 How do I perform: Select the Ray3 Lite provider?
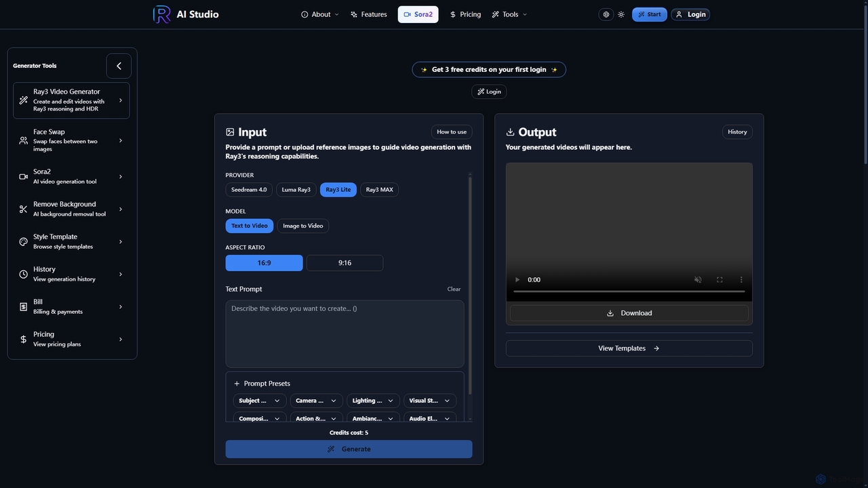[x=338, y=190]
